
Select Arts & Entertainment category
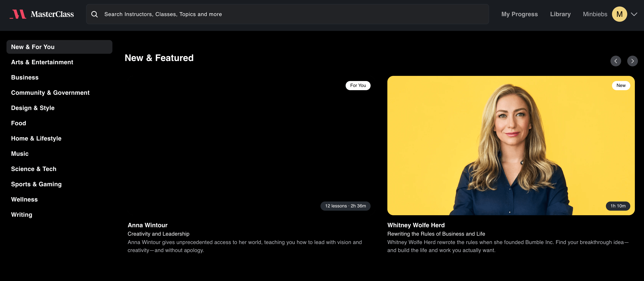pyautogui.click(x=42, y=62)
